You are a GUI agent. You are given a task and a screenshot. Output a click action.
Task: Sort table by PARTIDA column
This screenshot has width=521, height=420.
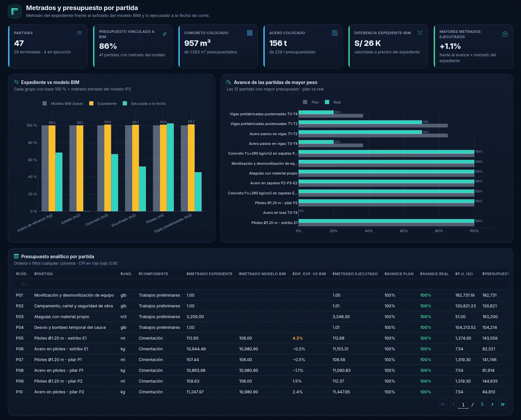point(43,274)
